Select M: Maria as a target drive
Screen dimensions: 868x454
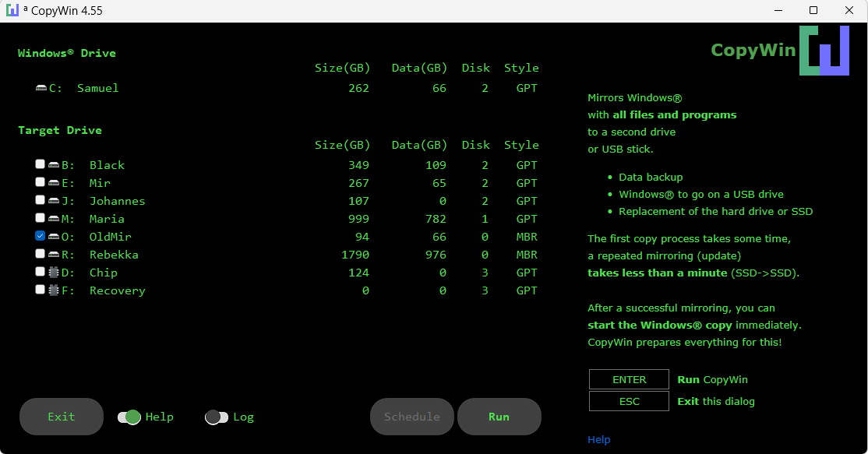pyautogui.click(x=40, y=218)
